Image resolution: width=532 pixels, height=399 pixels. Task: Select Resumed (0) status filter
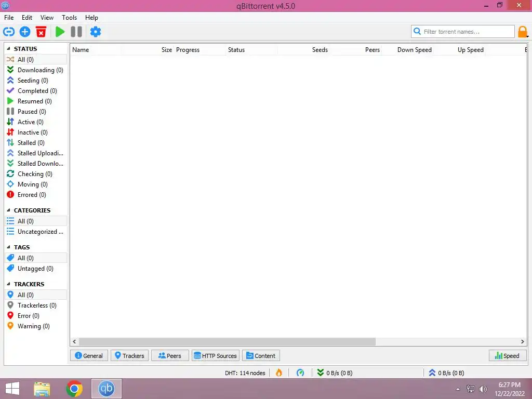tap(36, 101)
